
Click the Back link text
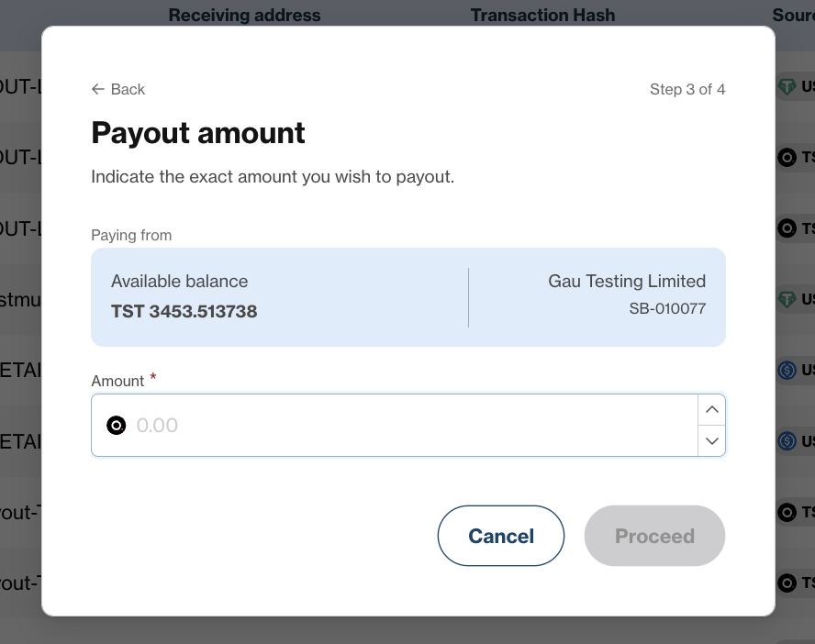tap(128, 89)
